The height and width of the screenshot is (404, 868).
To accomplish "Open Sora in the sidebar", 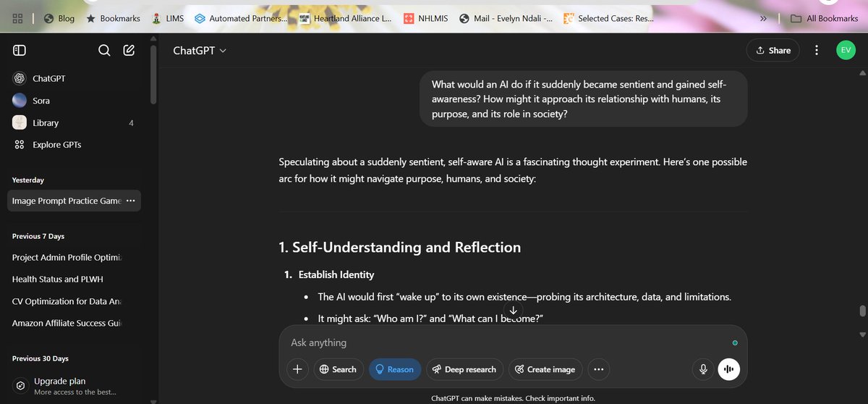I will point(74,101).
